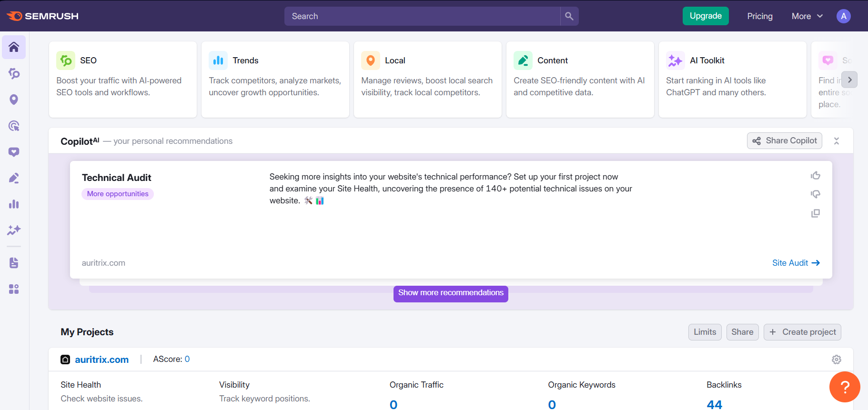This screenshot has height=410, width=868.
Task: Click the Semrush logo
Action: pyautogui.click(x=42, y=16)
